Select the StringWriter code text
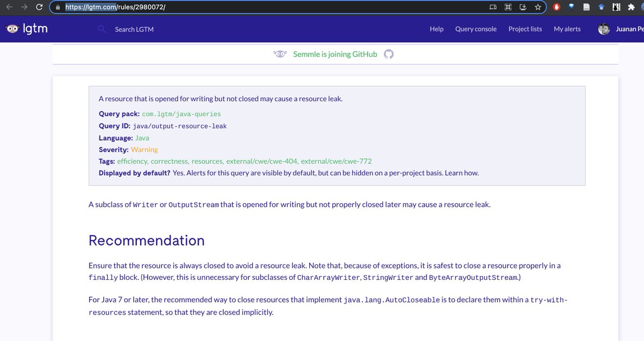 [388, 278]
